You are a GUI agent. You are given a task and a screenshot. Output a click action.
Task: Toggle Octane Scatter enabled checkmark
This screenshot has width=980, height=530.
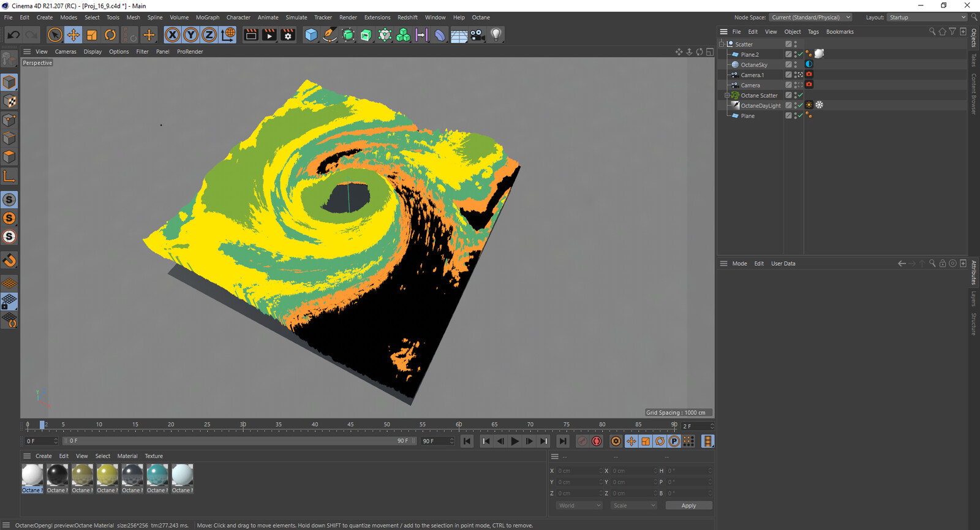pyautogui.click(x=800, y=95)
